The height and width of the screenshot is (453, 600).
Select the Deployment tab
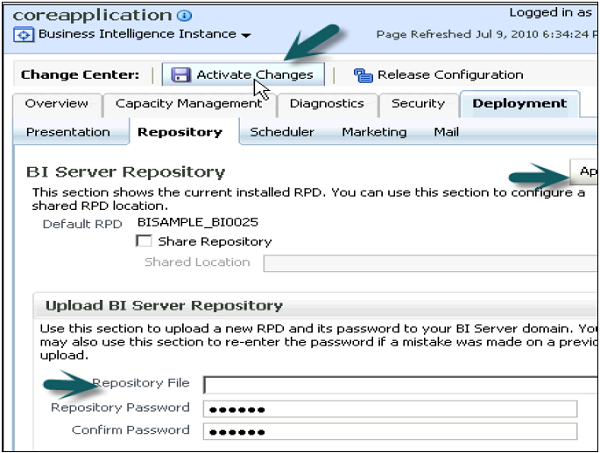coord(519,104)
